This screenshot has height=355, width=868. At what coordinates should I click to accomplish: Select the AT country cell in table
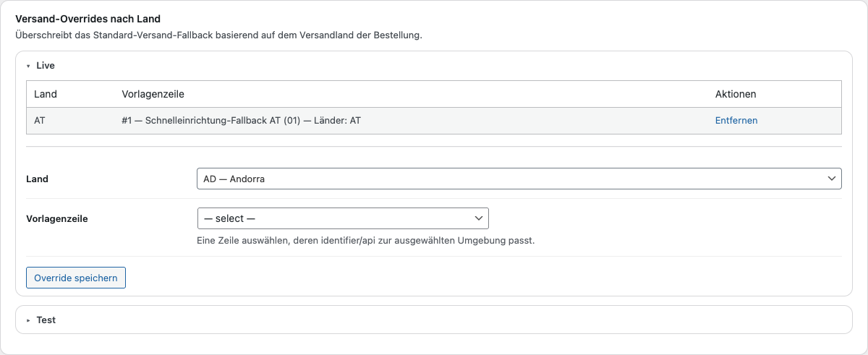[40, 121]
